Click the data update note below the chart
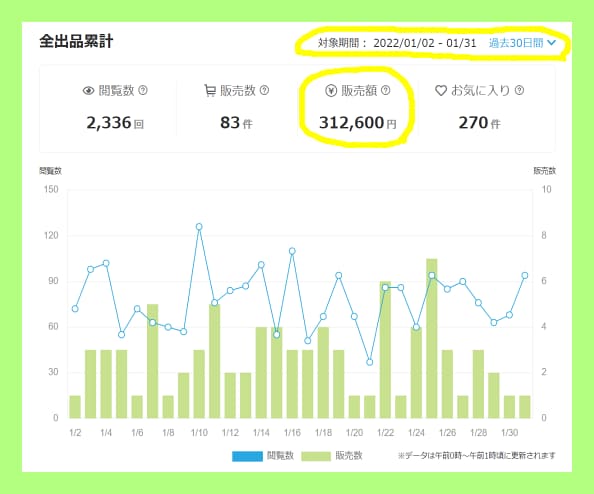Image resolution: width=594 pixels, height=494 pixels. pyautogui.click(x=477, y=456)
